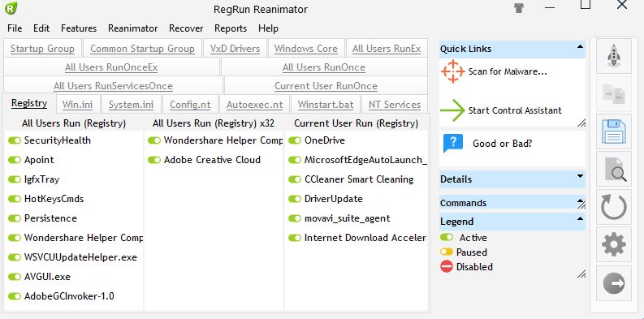This screenshot has height=319, width=644.
Task: Open the Reports menu
Action: [231, 28]
